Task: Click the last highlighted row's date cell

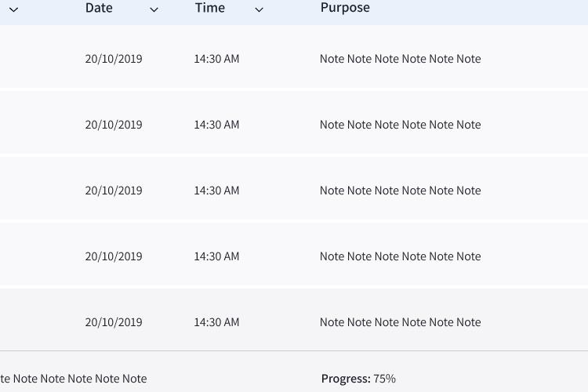Action: coord(114,322)
